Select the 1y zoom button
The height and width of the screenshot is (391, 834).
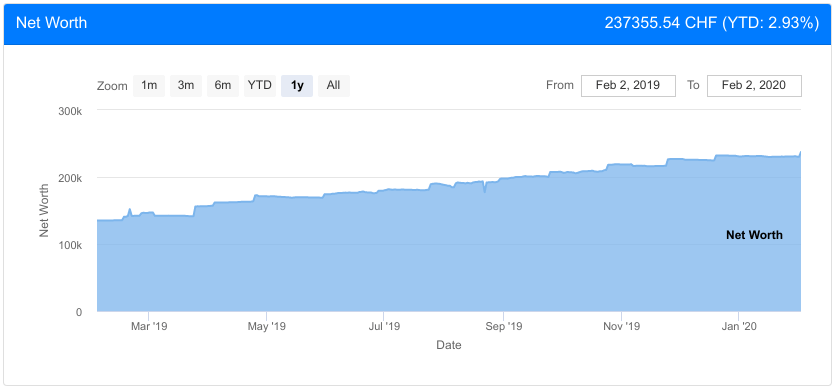coord(297,86)
